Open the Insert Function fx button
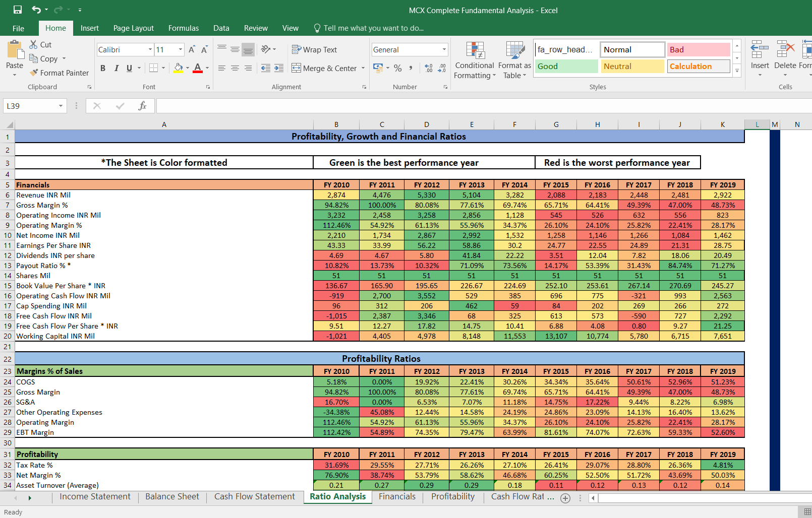 143,106
